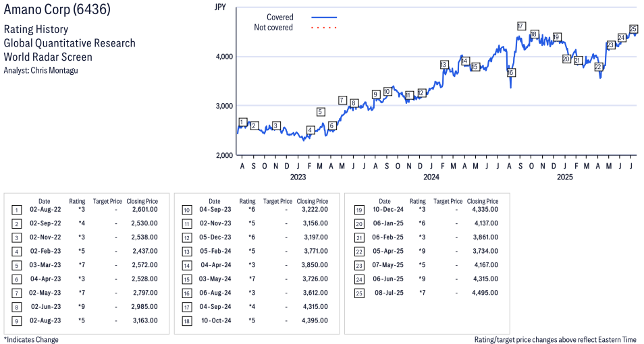644x344 pixels.
Task: Select the Eastern Time footnote text
Action: [x=556, y=340]
